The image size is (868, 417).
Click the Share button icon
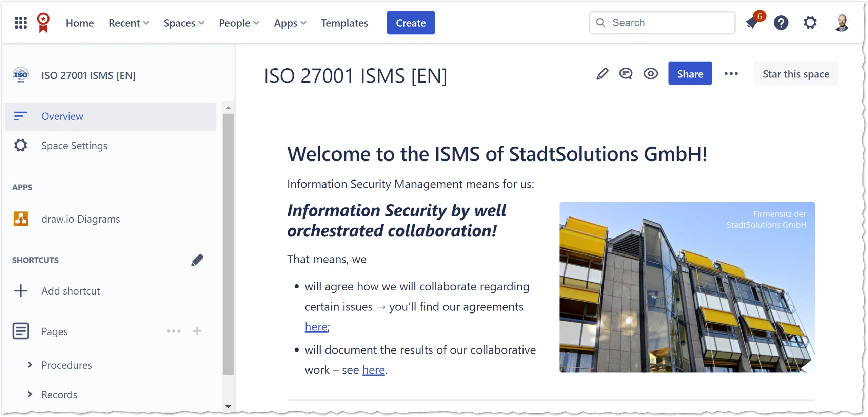[x=690, y=74]
